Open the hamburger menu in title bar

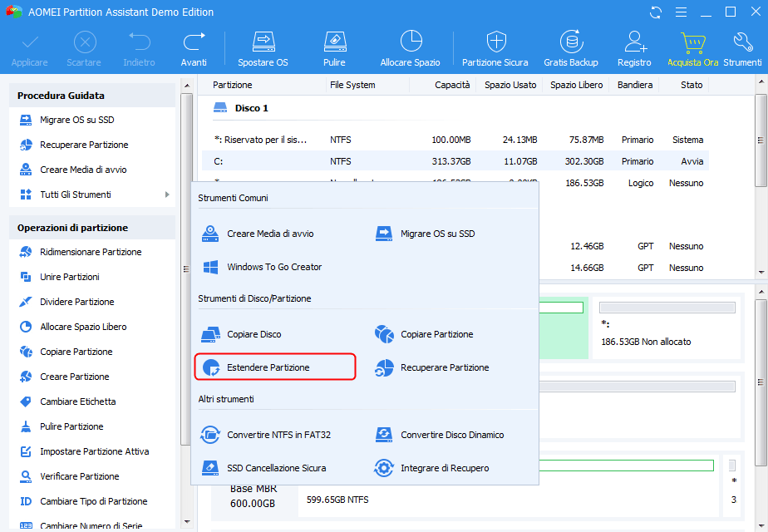pos(681,12)
